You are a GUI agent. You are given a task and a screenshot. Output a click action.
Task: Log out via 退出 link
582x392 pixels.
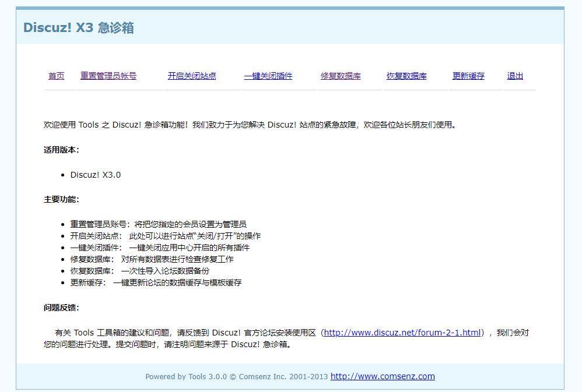pyautogui.click(x=515, y=76)
